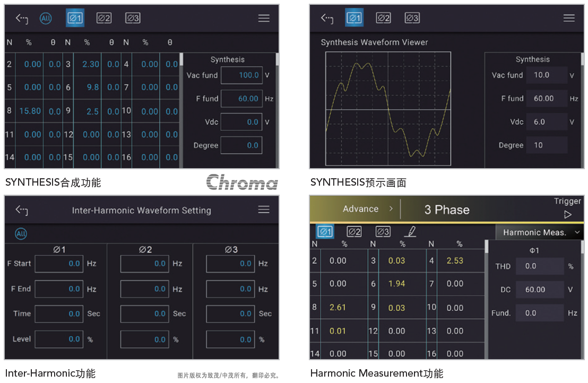Click the Advance button in gold header
This screenshot has width=588, height=383.
pos(360,209)
